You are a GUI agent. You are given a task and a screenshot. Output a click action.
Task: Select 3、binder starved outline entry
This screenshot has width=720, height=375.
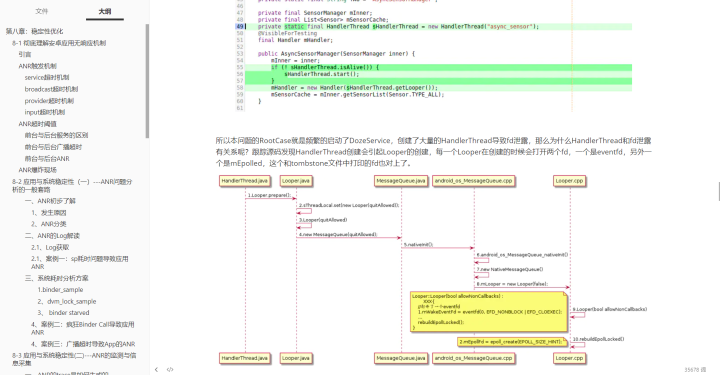63,313
